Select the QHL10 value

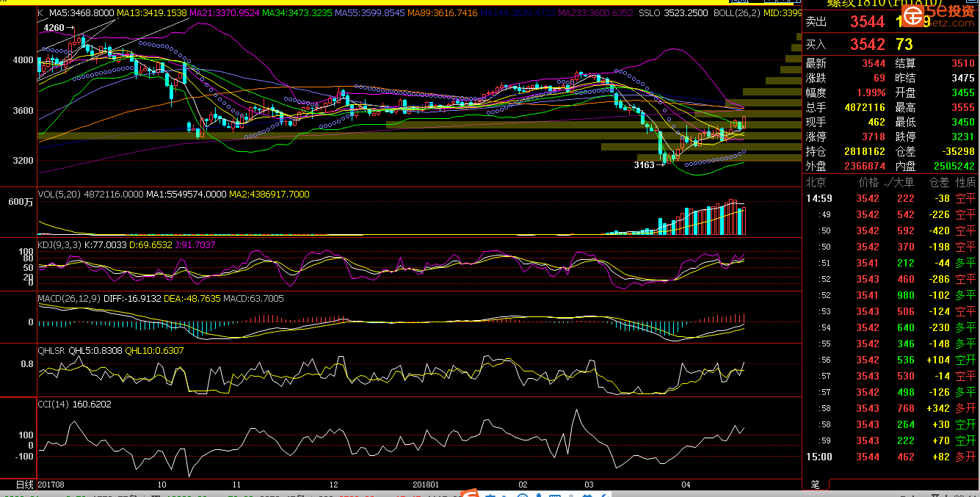click(x=155, y=351)
